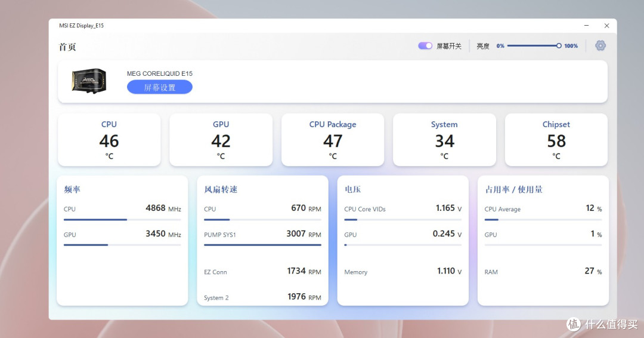The image size is (644, 338).
Task: Click the 电压 voltage panel title
Action: click(353, 189)
